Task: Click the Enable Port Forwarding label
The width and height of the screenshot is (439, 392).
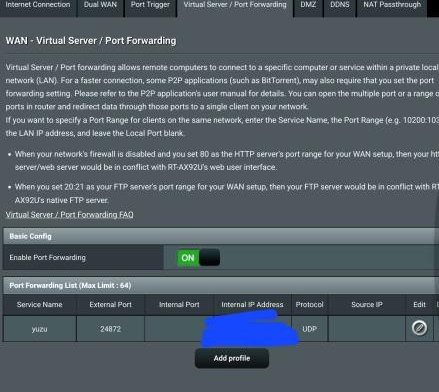Action: (47, 258)
